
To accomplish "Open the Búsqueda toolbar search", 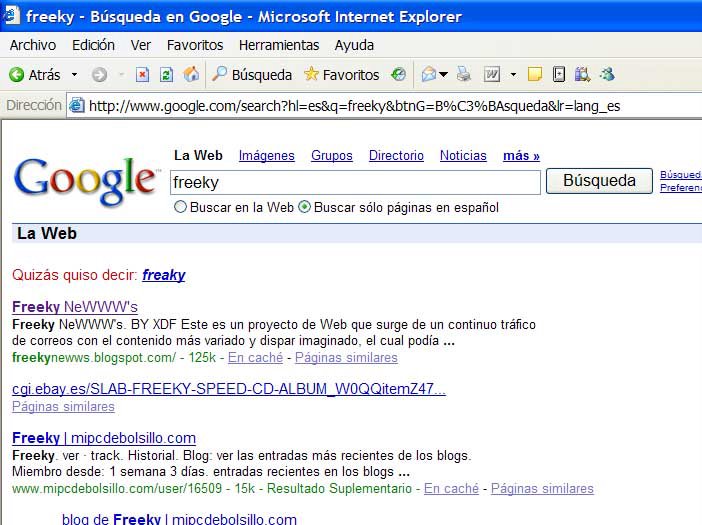I will [252, 75].
